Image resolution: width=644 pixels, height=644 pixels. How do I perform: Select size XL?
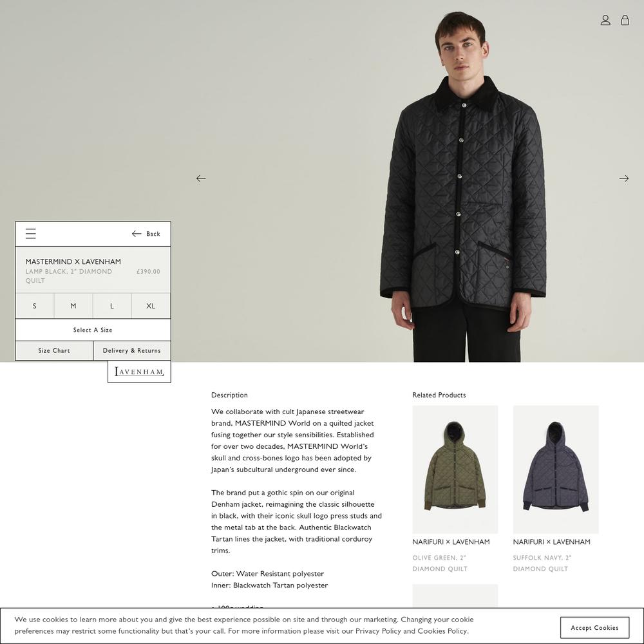tap(151, 306)
